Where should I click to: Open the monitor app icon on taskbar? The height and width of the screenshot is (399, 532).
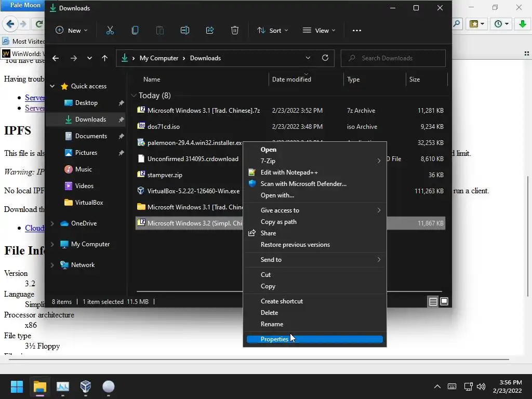point(63,387)
